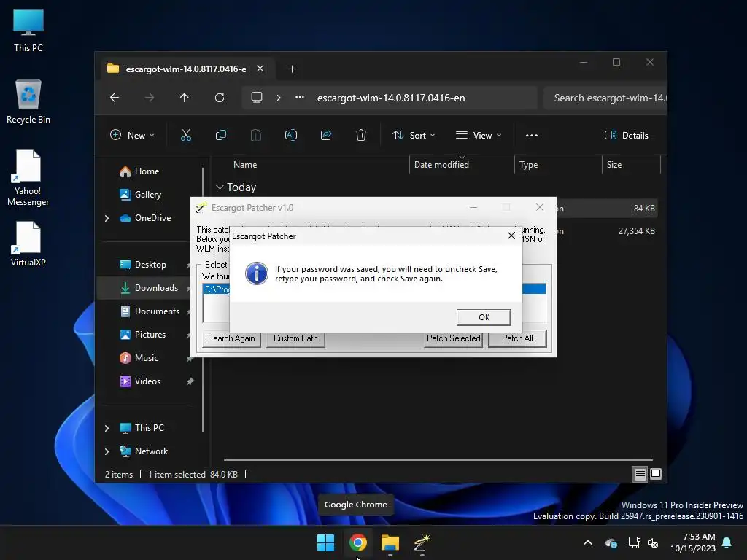
Task: Expand the Network tree node
Action: 107,451
